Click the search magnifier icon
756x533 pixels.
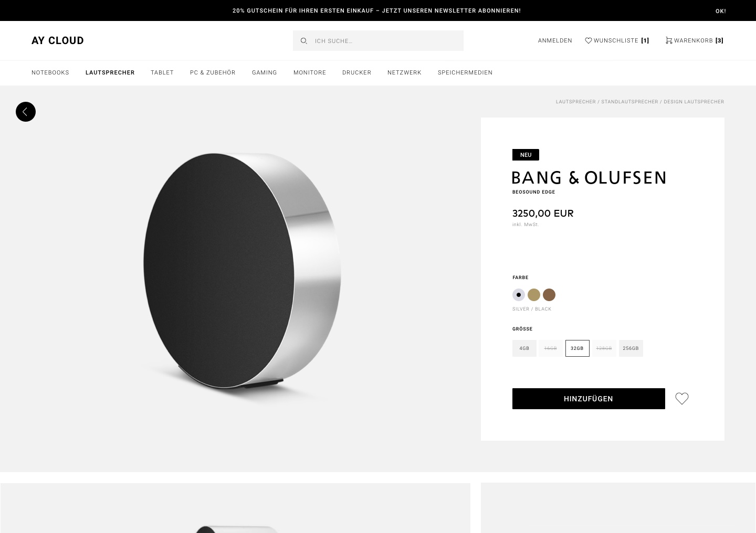point(303,41)
